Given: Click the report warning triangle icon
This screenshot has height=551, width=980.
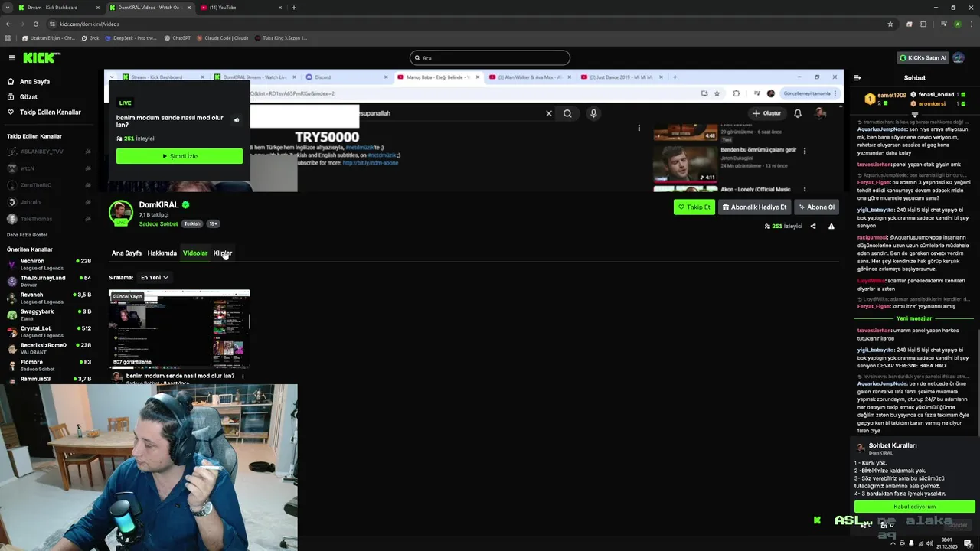Looking at the screenshot, I should pos(831,227).
